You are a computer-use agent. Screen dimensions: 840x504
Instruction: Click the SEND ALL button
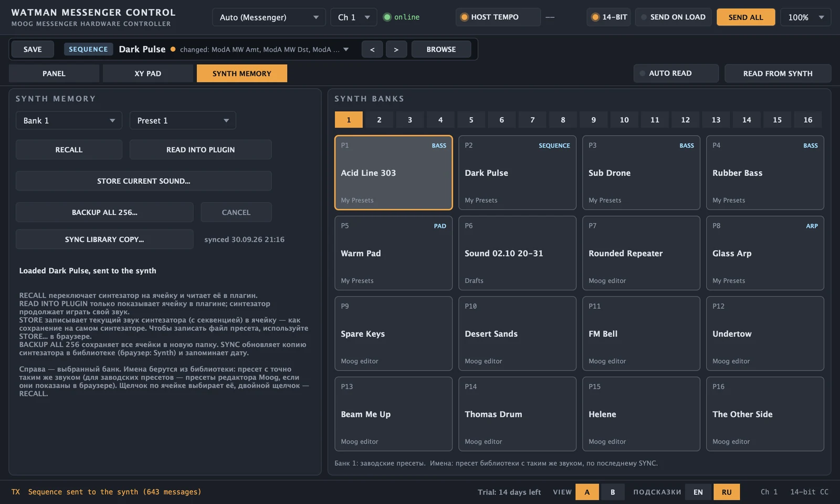pos(746,17)
